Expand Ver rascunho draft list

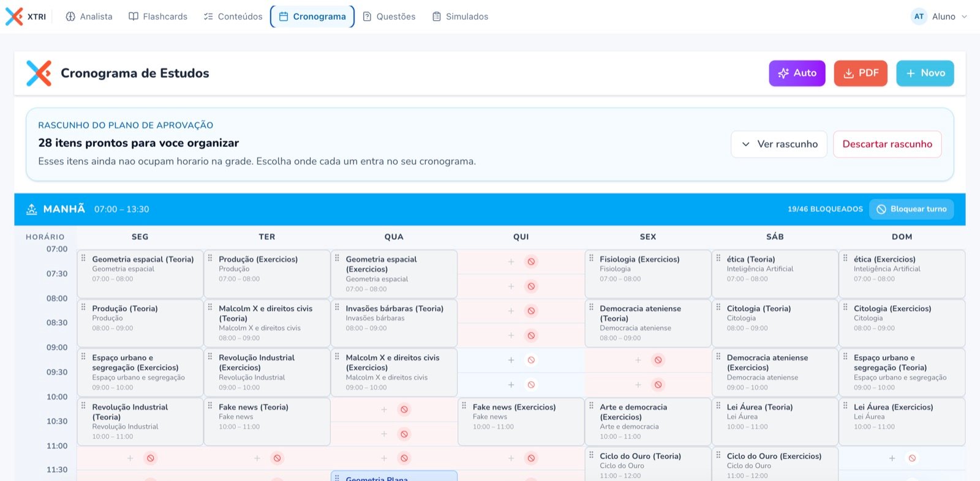779,144
